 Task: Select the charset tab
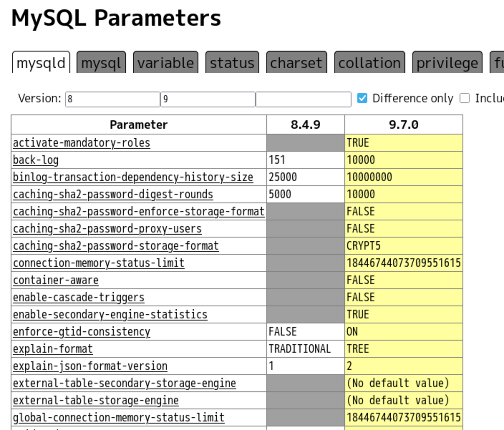[296, 62]
